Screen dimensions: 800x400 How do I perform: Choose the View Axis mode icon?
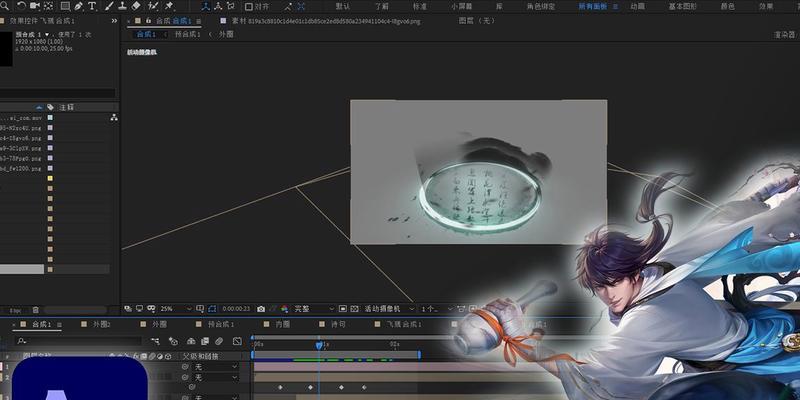[231, 6]
